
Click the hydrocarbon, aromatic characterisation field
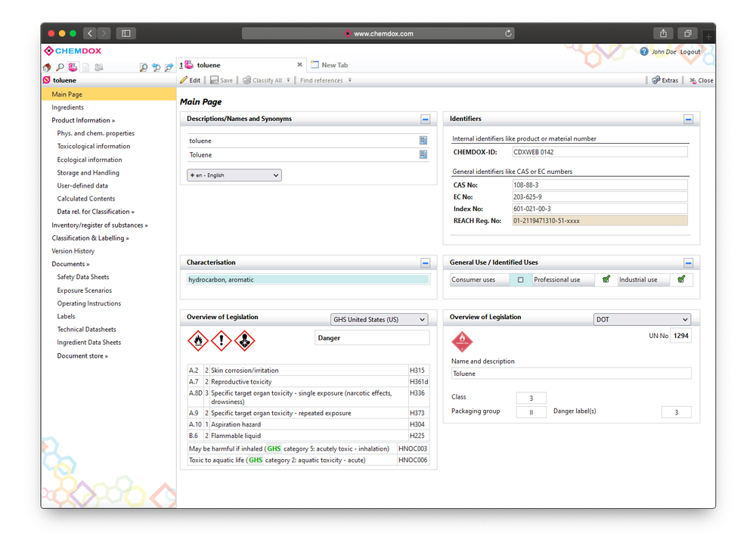click(x=308, y=280)
